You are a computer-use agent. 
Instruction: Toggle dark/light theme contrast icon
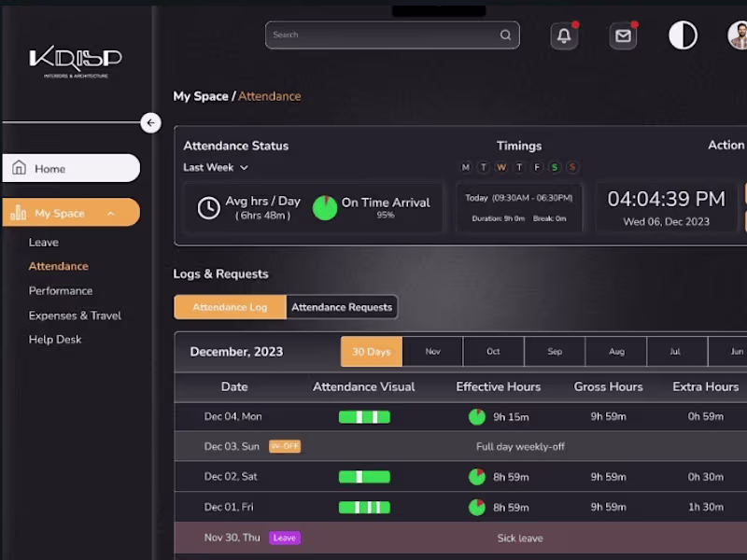click(683, 35)
